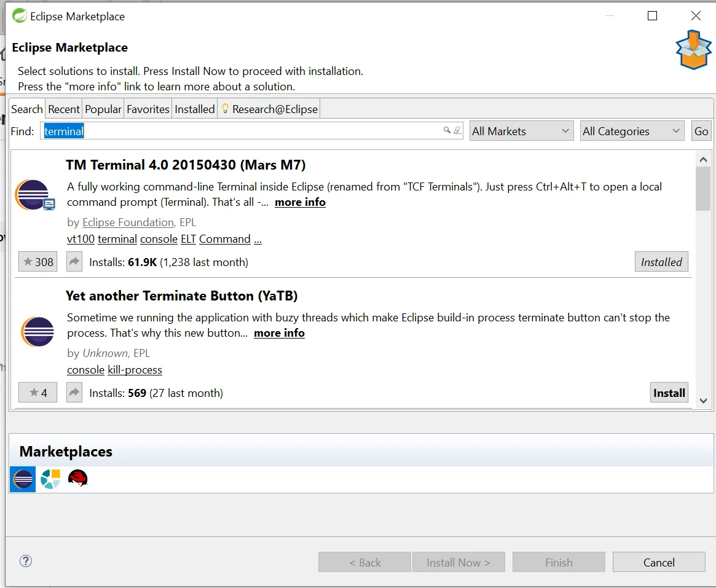Share the TM Terminal listing
716x588 pixels.
74,262
